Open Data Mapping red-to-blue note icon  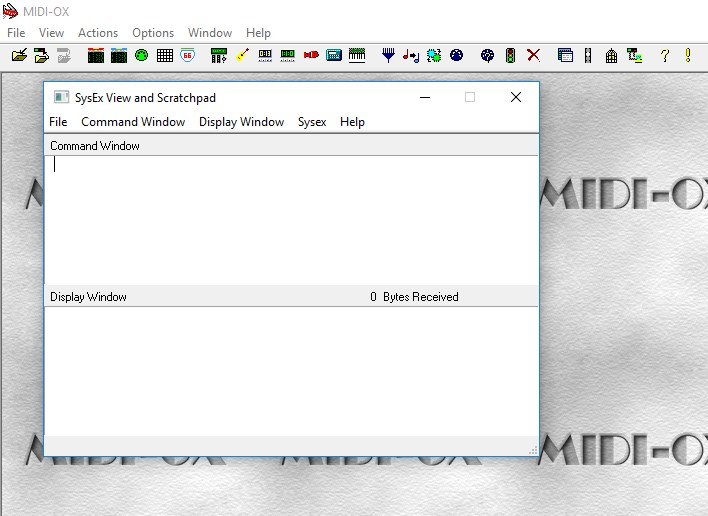[x=411, y=56]
